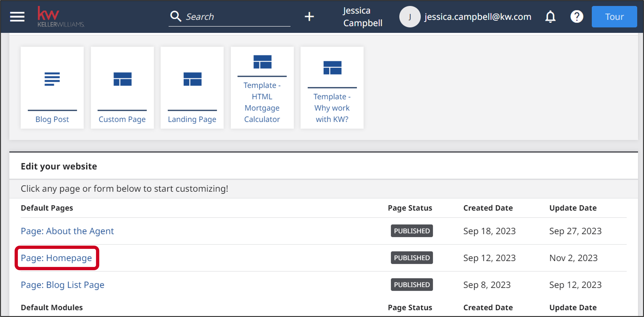Click the HTML Mortgage Calculator template icon

[x=262, y=62]
